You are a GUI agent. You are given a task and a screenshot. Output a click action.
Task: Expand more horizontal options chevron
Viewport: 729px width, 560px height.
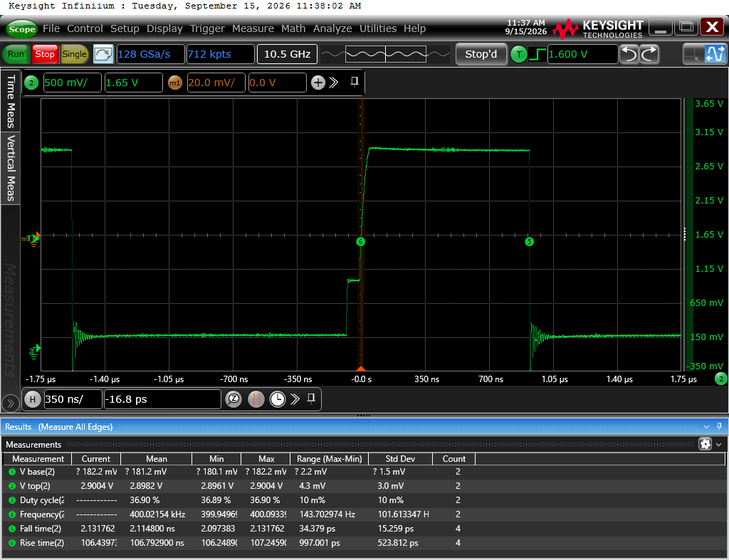click(295, 399)
